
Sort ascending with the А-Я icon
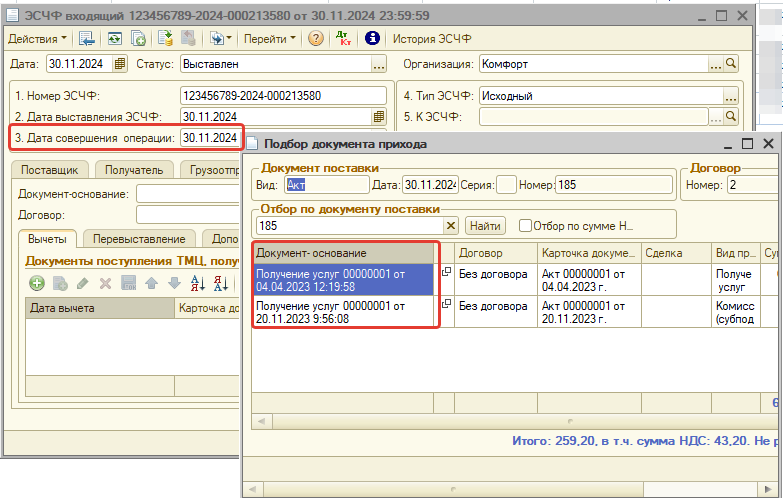198,284
